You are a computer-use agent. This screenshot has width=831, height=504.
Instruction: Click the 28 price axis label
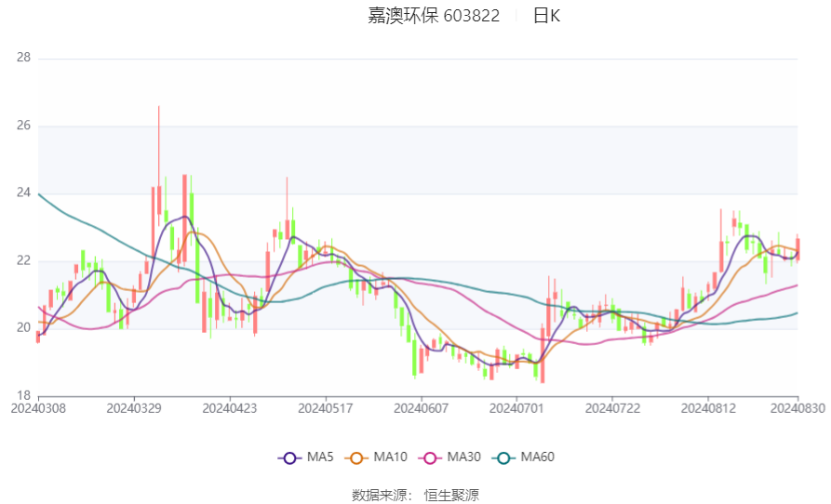[24, 58]
